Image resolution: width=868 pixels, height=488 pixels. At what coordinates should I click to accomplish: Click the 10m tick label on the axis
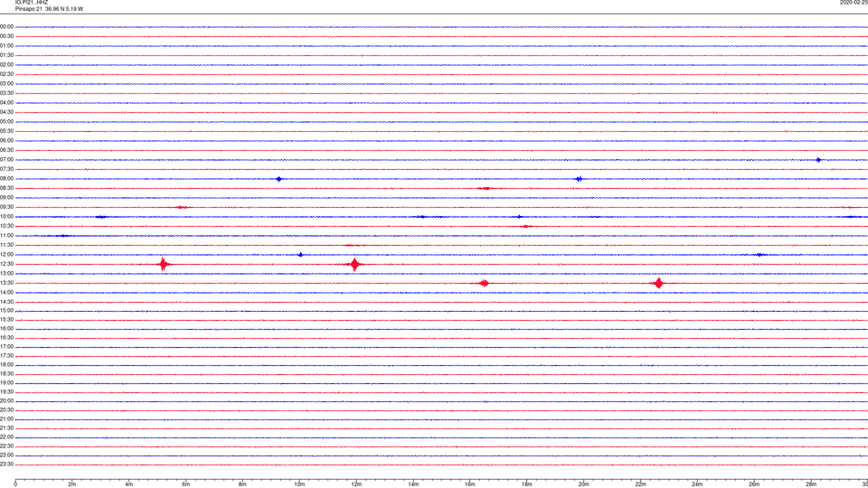299,484
